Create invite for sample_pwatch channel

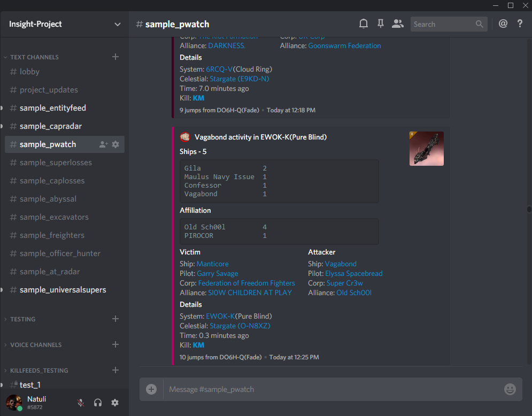pos(104,144)
